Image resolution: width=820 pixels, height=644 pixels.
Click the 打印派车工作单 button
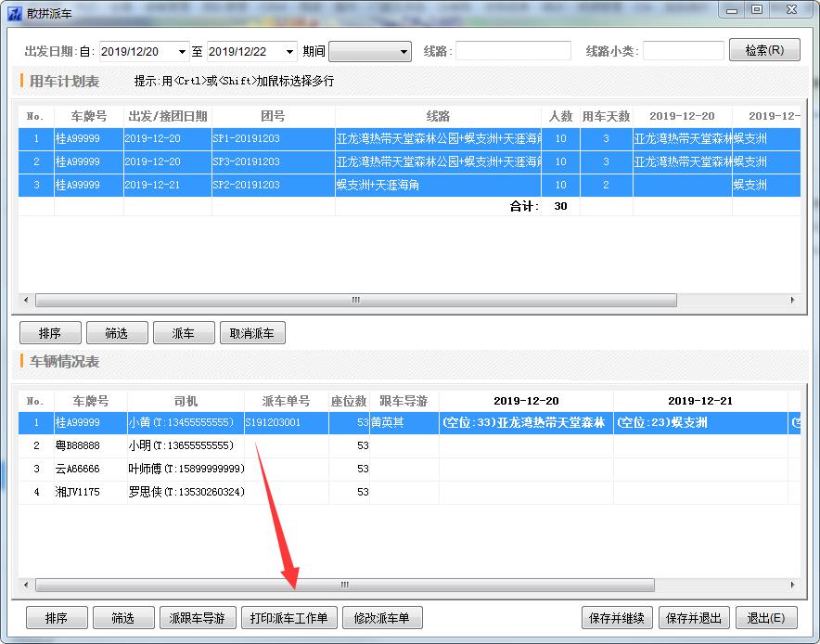(289, 618)
